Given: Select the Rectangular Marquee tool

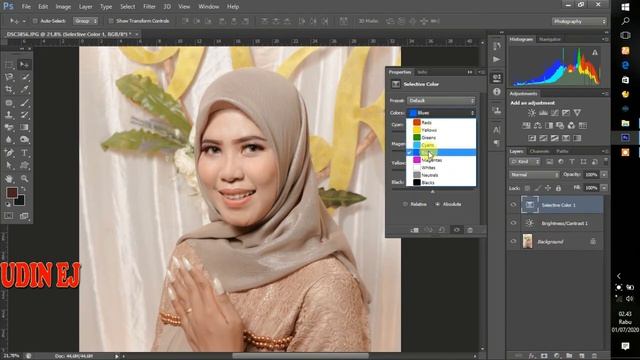Looking at the screenshot, I should tap(9, 64).
